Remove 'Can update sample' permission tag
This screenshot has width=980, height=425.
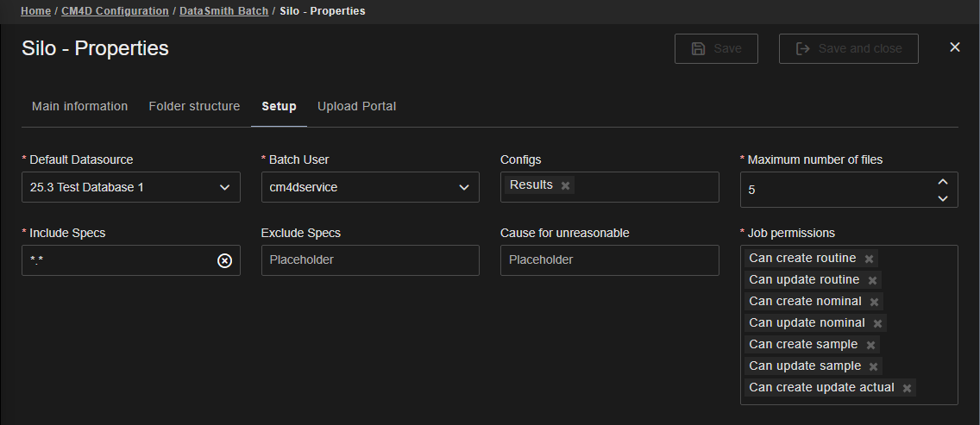(873, 367)
